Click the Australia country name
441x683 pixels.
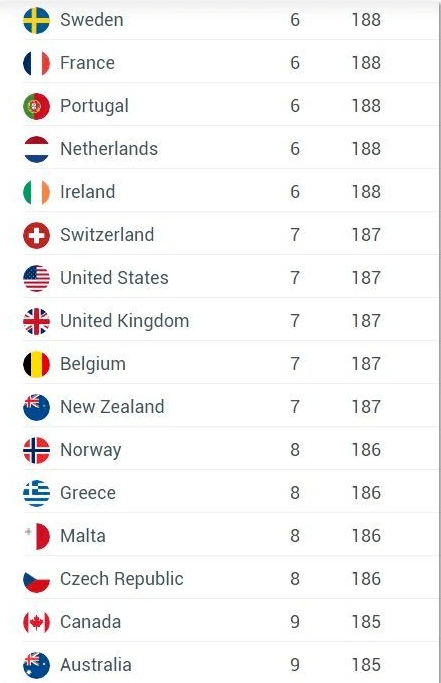click(96, 665)
